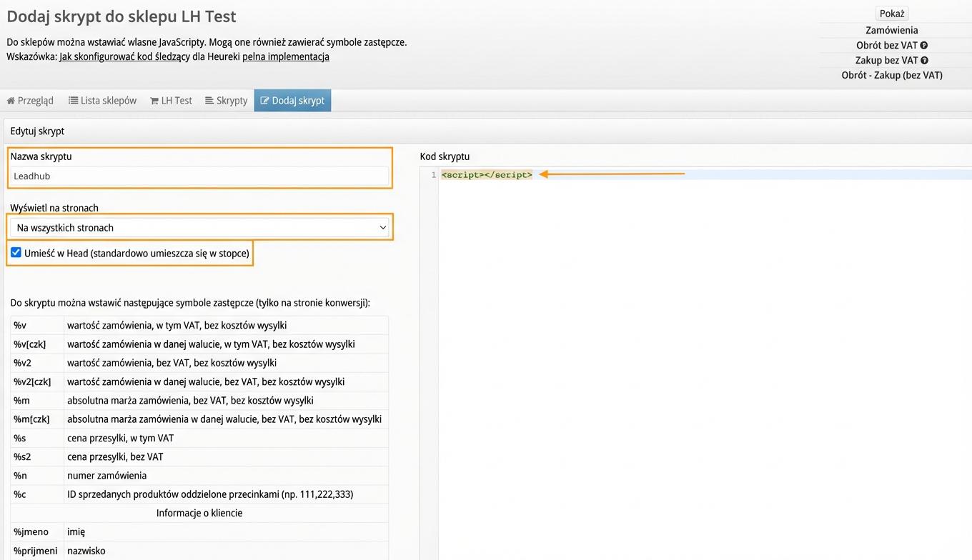Click the Pokaż button
This screenshot has width=972, height=560.
coord(892,14)
